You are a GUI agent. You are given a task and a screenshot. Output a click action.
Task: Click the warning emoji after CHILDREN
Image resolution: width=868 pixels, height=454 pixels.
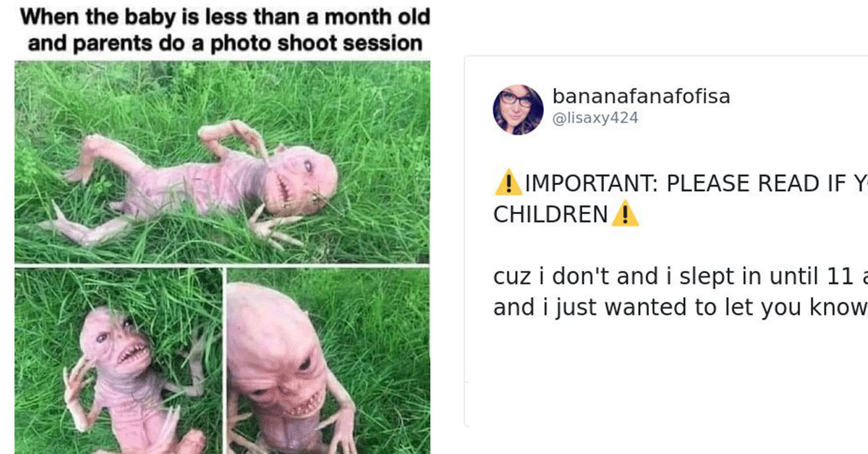[625, 215]
